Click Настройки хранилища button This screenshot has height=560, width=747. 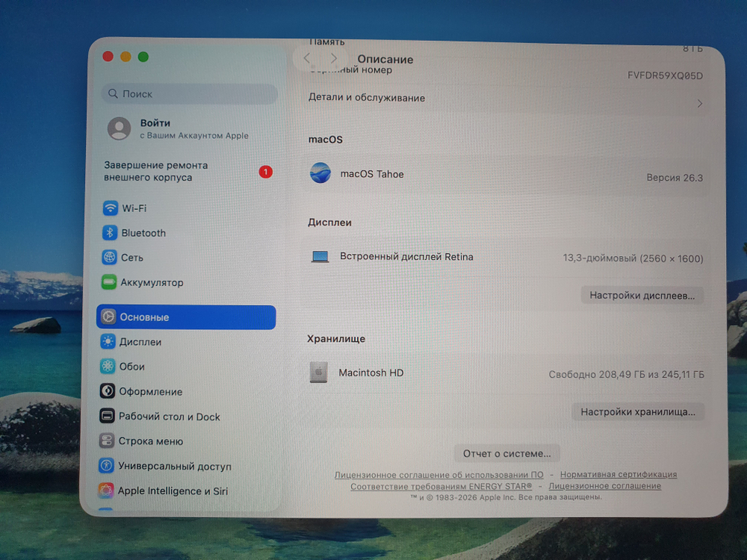tap(637, 412)
